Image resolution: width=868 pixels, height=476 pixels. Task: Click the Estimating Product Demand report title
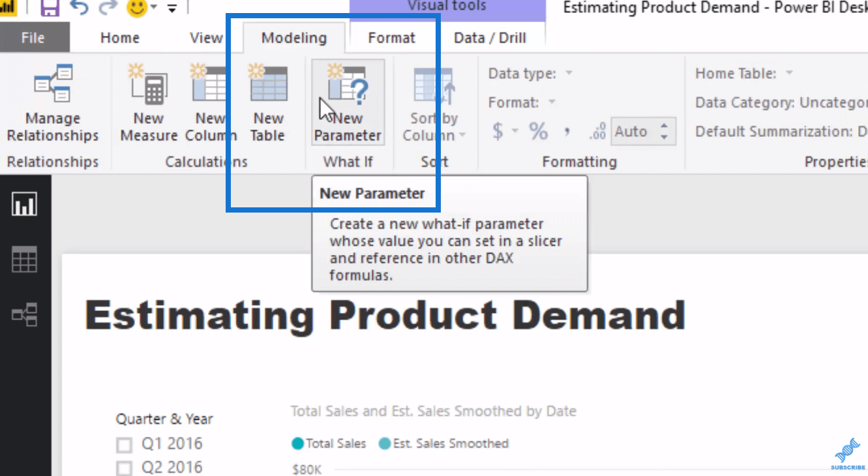[385, 315]
